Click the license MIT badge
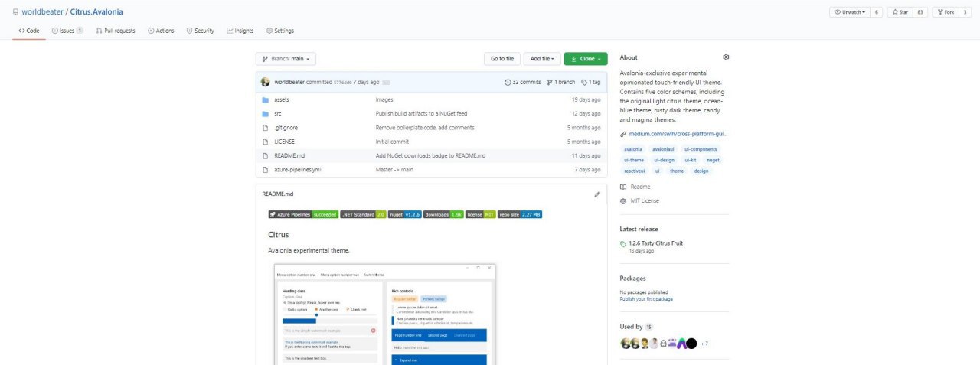 (481, 215)
